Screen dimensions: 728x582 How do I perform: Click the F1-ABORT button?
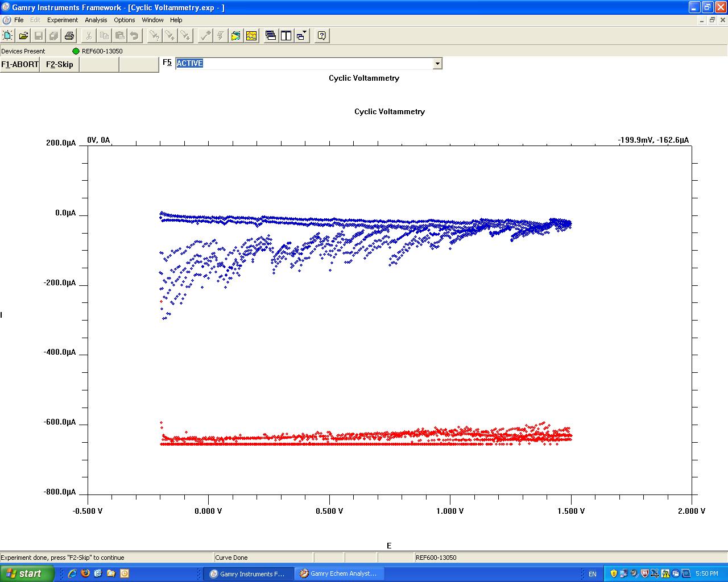[20, 64]
